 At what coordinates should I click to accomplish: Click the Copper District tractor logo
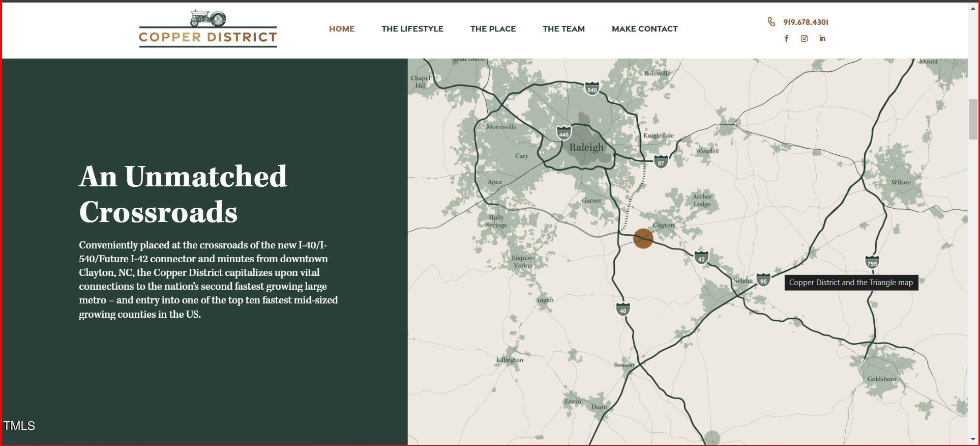208,29
